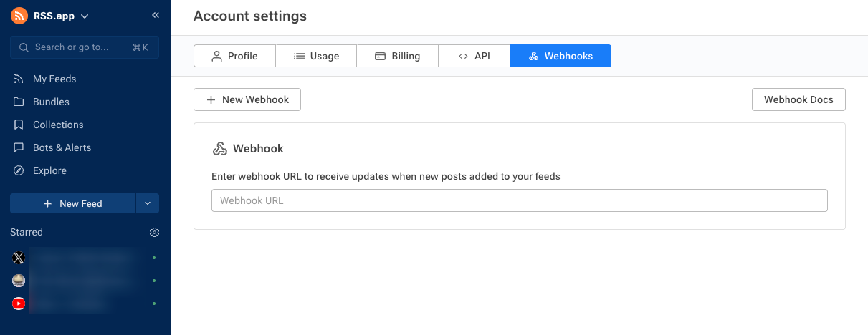Click the Bundles folder icon
Viewport: 868px width, 335px height.
(x=19, y=102)
